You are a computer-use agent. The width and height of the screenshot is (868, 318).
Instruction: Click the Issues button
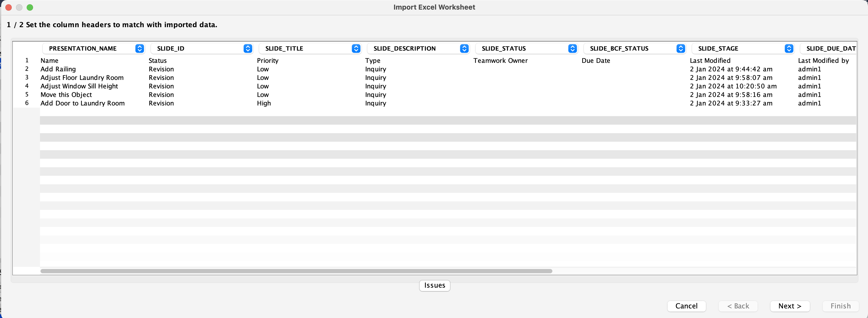[434, 285]
